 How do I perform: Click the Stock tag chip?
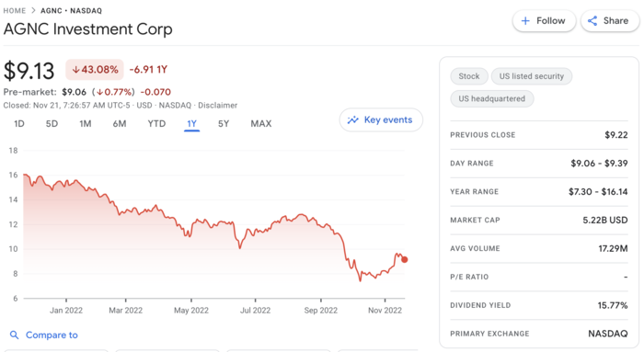tap(469, 76)
